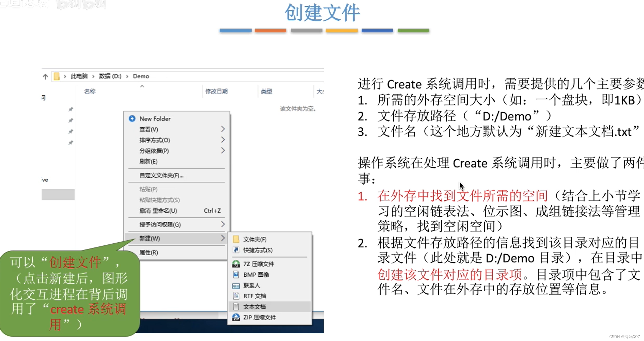This screenshot has height=341, width=644.
Task: Click the New Folder icon in the context menu
Action: pos(132,118)
